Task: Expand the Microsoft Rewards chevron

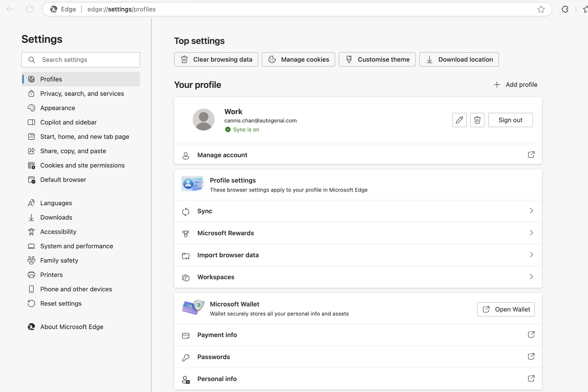Action: click(531, 233)
